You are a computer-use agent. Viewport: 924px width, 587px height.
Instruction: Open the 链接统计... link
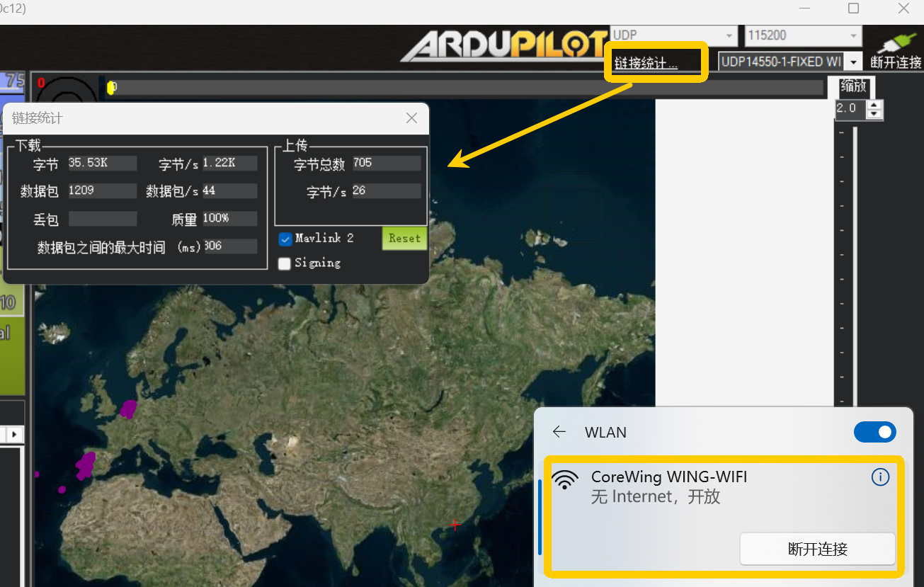click(646, 63)
